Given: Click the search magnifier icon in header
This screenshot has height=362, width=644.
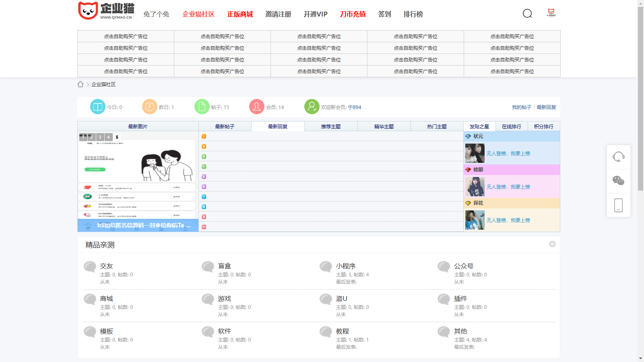Looking at the screenshot, I should (527, 14).
